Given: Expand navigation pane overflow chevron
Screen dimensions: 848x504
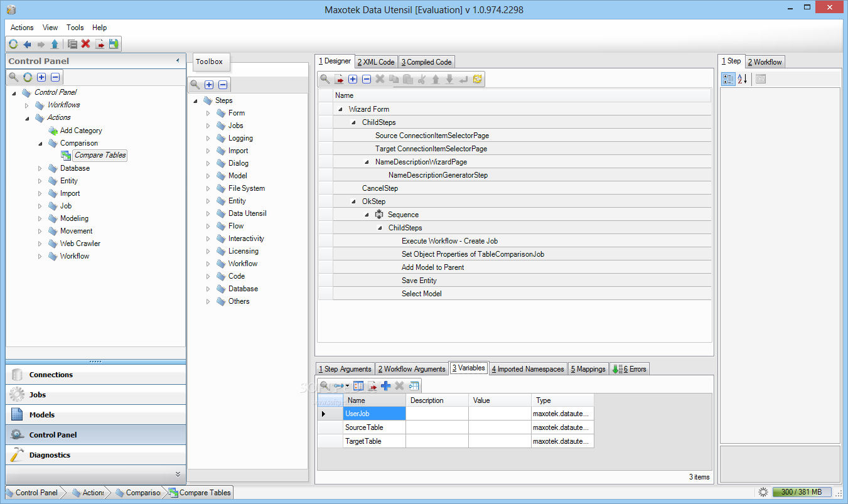Looking at the screenshot, I should click(x=178, y=475).
